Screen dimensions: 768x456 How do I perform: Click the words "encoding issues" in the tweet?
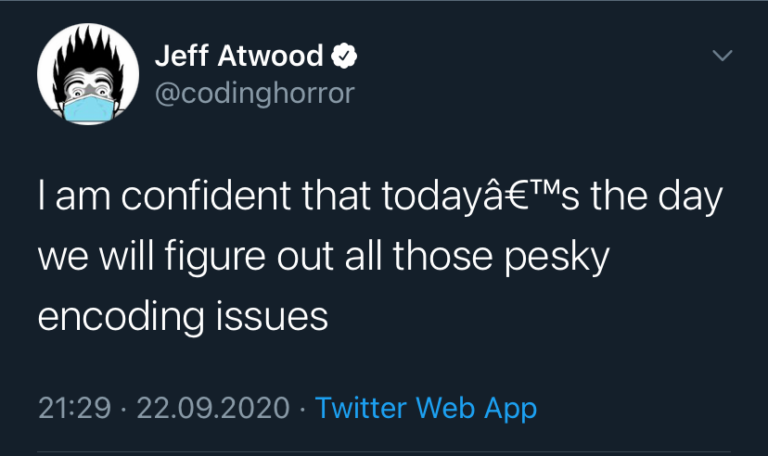coord(183,316)
